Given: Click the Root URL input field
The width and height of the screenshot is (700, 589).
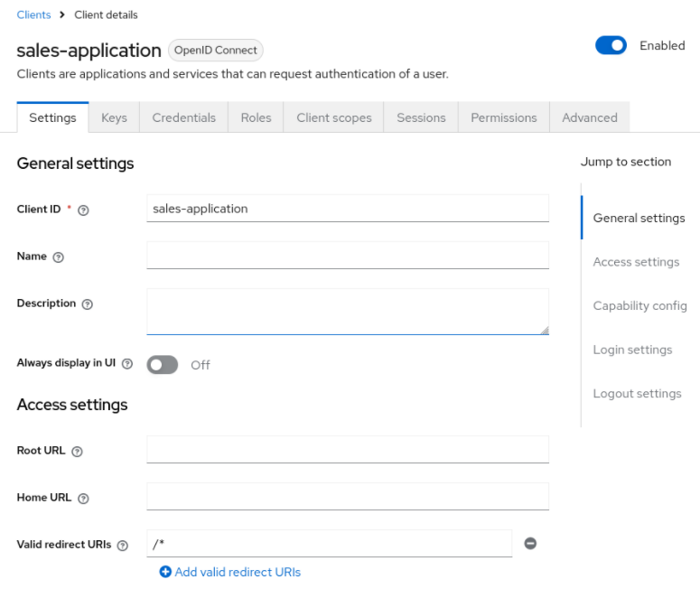Looking at the screenshot, I should (347, 449).
